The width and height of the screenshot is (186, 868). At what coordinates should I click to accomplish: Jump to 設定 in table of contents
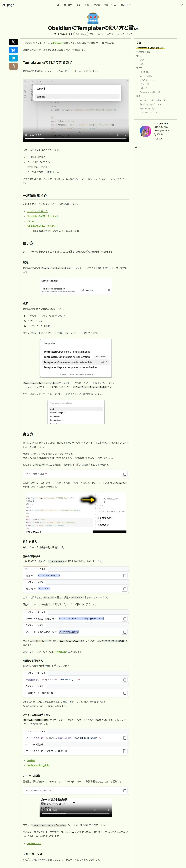(142, 60)
